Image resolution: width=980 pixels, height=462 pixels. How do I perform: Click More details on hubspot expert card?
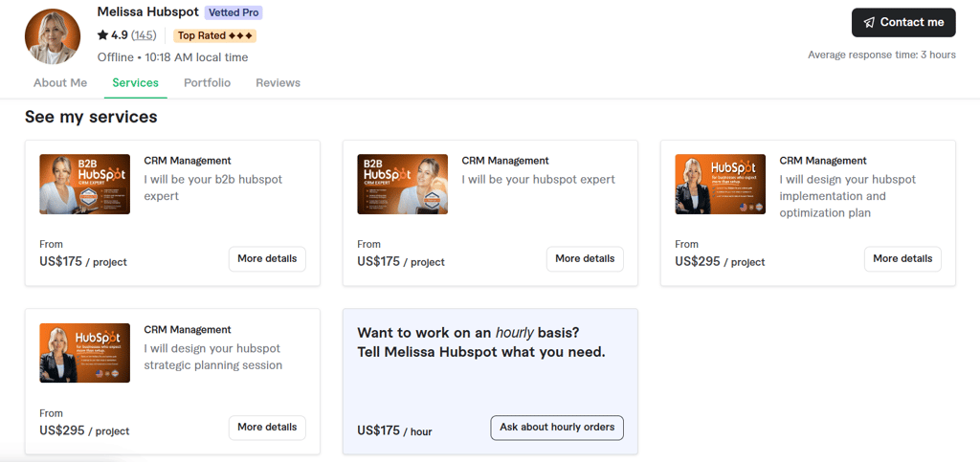pos(585,258)
